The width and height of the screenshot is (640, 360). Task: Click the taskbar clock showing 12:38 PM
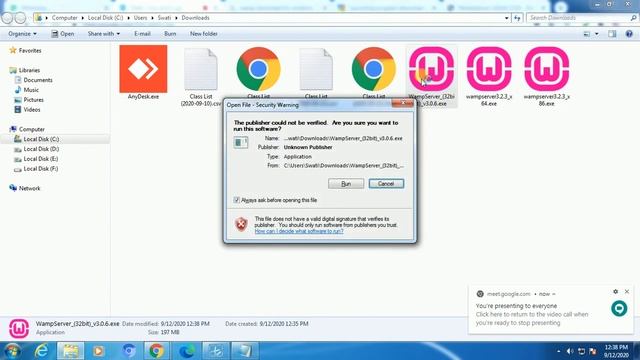tap(616, 351)
